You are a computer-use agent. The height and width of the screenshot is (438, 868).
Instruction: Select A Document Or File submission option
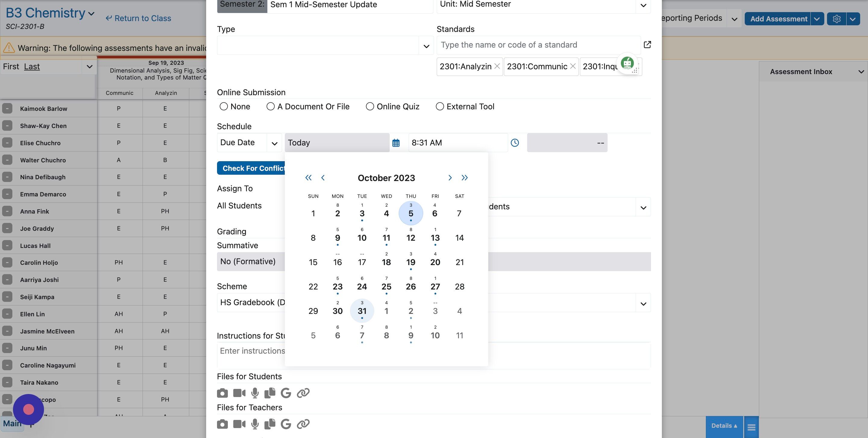270,106
